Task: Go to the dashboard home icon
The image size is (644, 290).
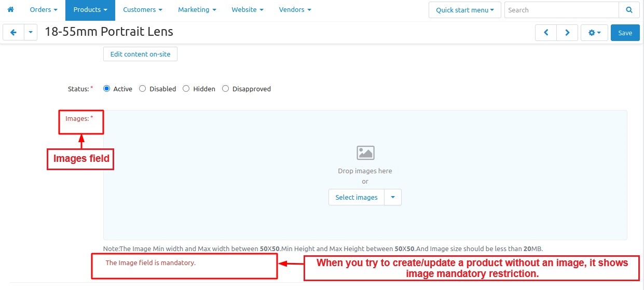Action: (10, 10)
